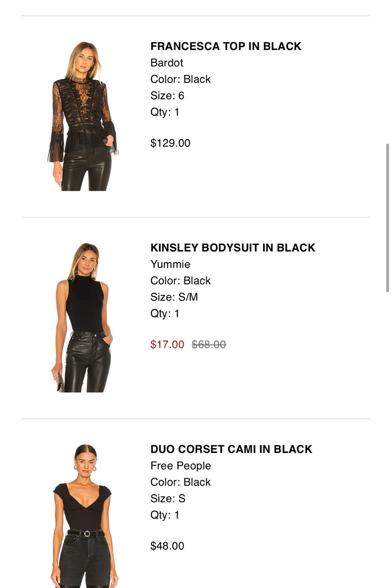Open the Duo Corset Cami product page
The height and width of the screenshot is (588, 392).
[x=231, y=449]
